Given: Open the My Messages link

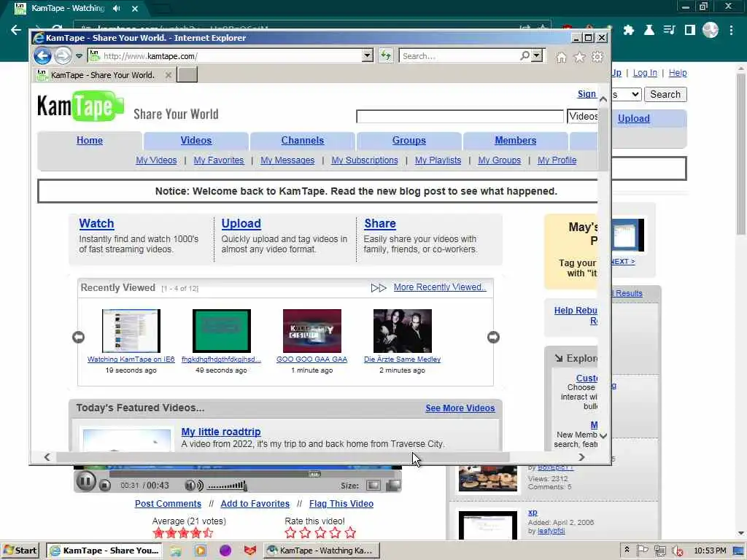Looking at the screenshot, I should [287, 160].
